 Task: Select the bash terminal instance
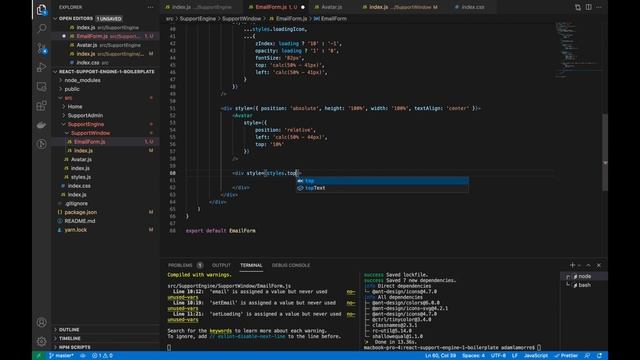point(584,285)
